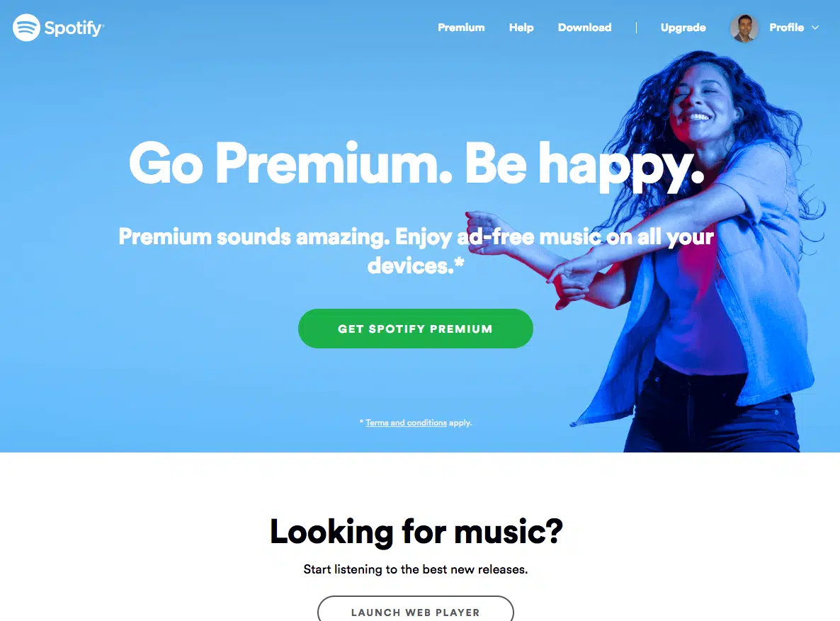Select Upgrade in the top navigation
The width and height of the screenshot is (840, 621).
pyautogui.click(x=683, y=28)
